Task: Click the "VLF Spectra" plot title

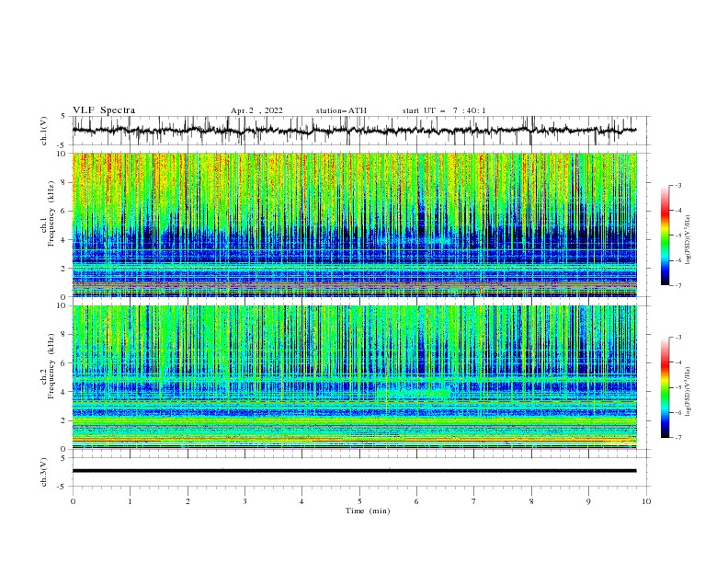Action: (104, 110)
